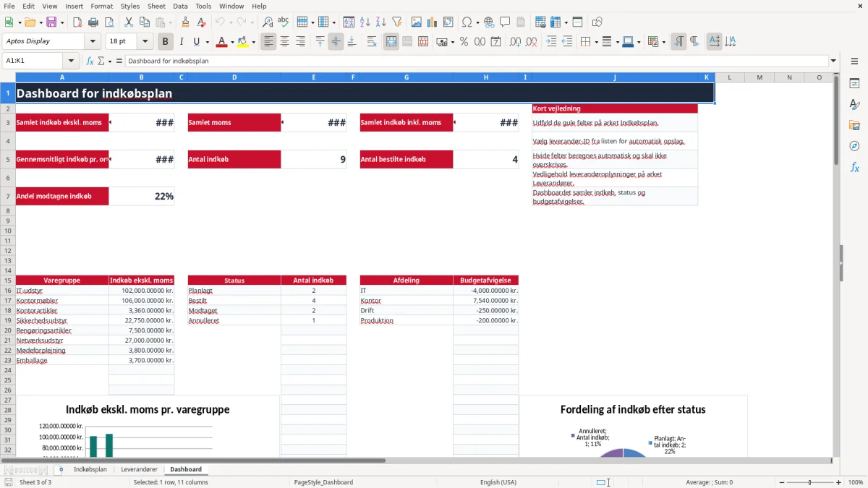Click the status bar zoom-in plus
868x488 pixels.
click(x=839, y=482)
